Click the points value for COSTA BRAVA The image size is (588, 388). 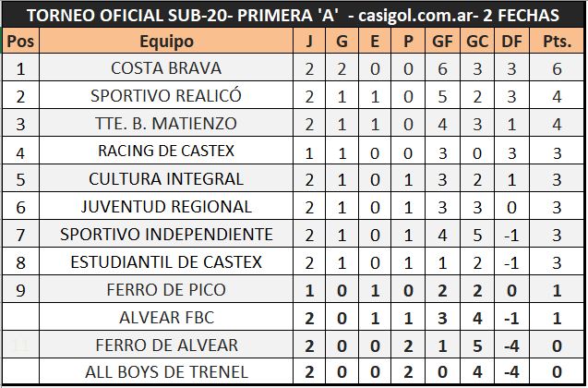tap(556, 68)
